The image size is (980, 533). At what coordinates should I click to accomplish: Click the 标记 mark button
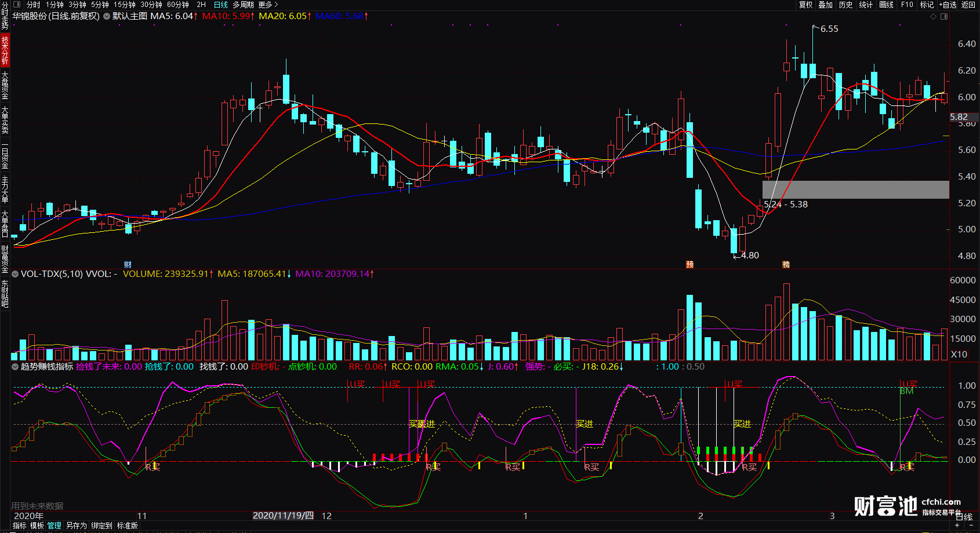pos(927,5)
